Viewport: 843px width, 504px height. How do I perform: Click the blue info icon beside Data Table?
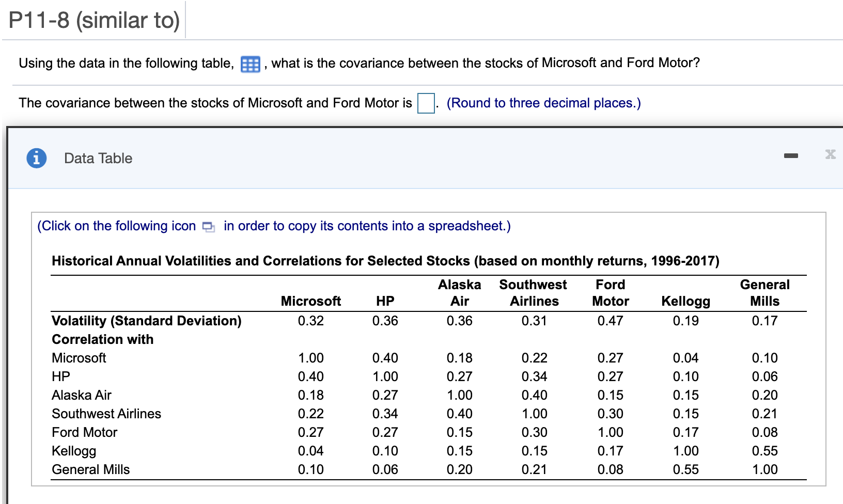(37, 158)
